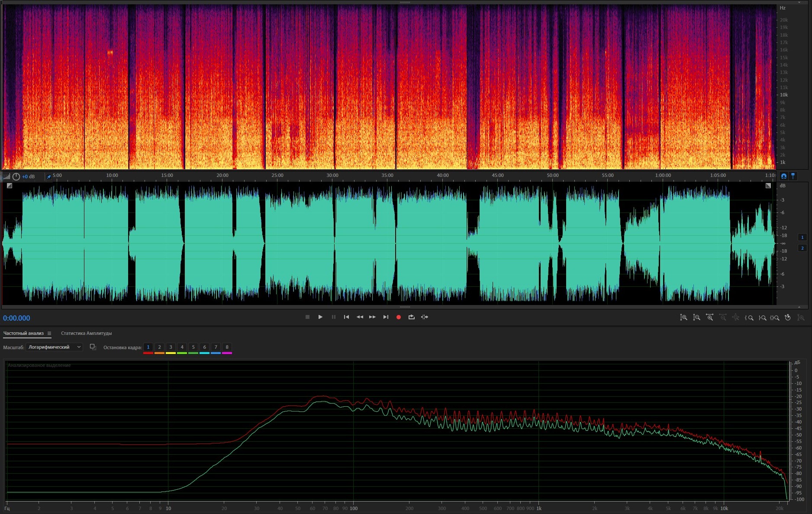Image resolution: width=812 pixels, height=514 pixels.
Task: Switch to Статистика Амплитуды tab
Action: pyautogui.click(x=86, y=334)
